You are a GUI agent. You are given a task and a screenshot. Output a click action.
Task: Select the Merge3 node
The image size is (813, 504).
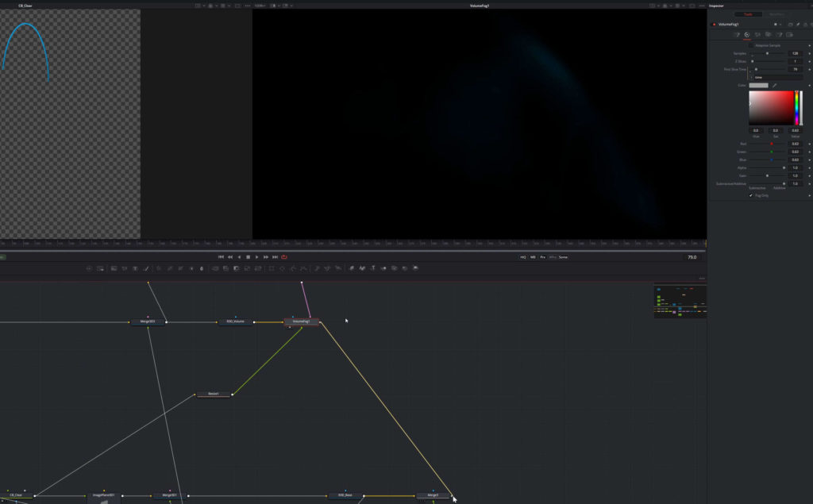(x=433, y=495)
